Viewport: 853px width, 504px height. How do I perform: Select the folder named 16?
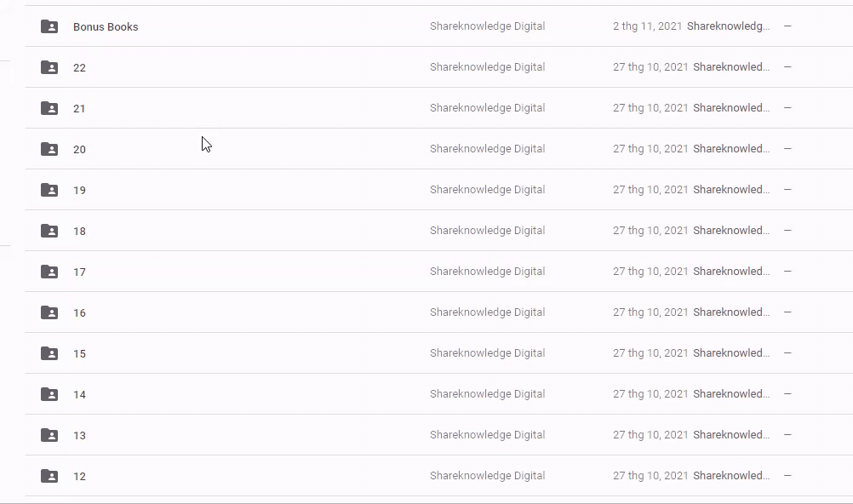[79, 313]
